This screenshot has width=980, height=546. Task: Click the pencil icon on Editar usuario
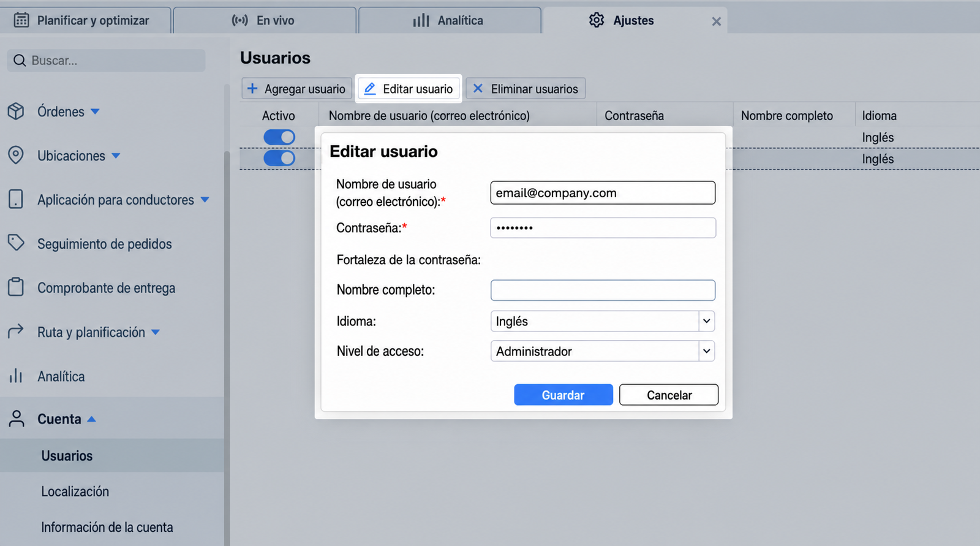370,89
